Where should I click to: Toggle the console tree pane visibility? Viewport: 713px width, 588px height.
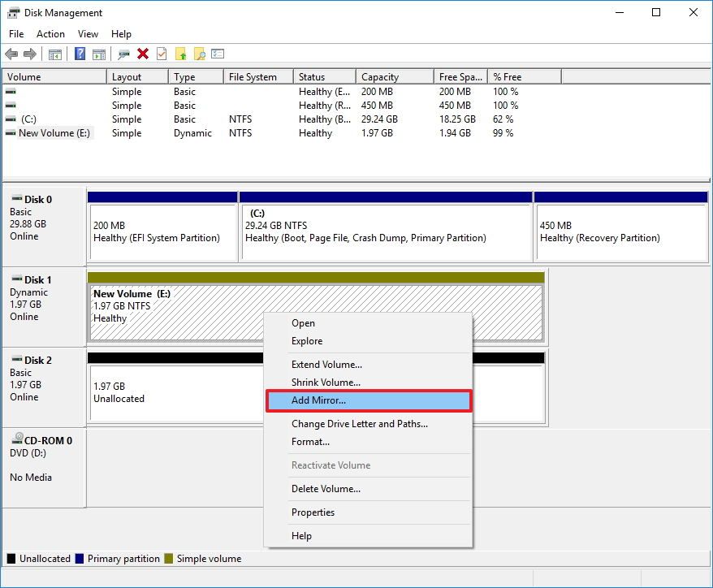(x=54, y=54)
